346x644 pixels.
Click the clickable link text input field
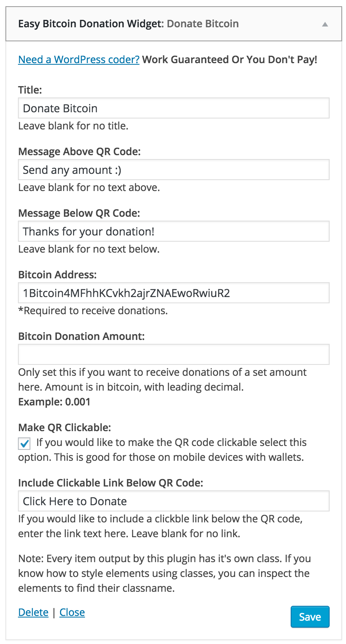click(x=174, y=501)
